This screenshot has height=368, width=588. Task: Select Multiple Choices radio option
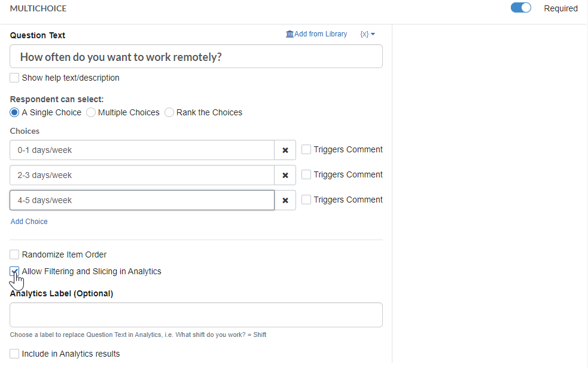92,112
